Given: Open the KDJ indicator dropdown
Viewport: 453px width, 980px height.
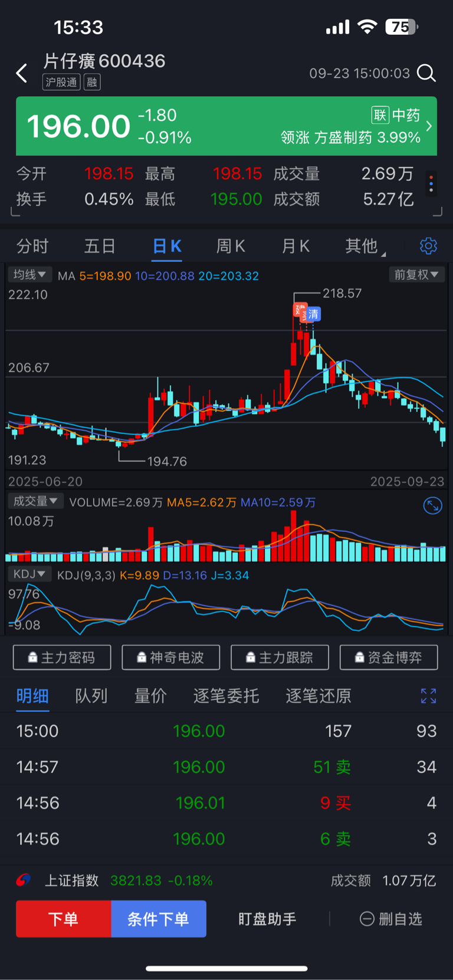Looking at the screenshot, I should tap(29, 574).
